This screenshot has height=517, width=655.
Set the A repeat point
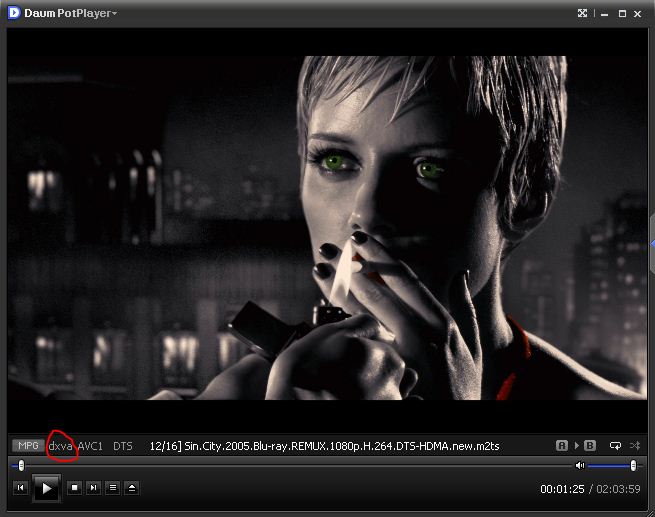tap(562, 445)
